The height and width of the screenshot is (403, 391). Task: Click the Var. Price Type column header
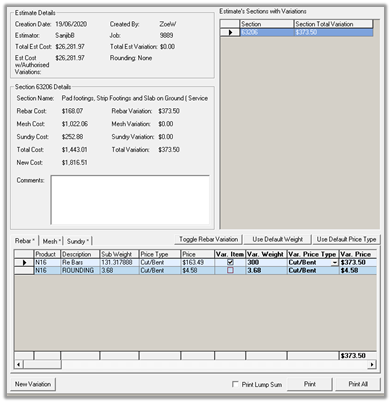coord(313,254)
